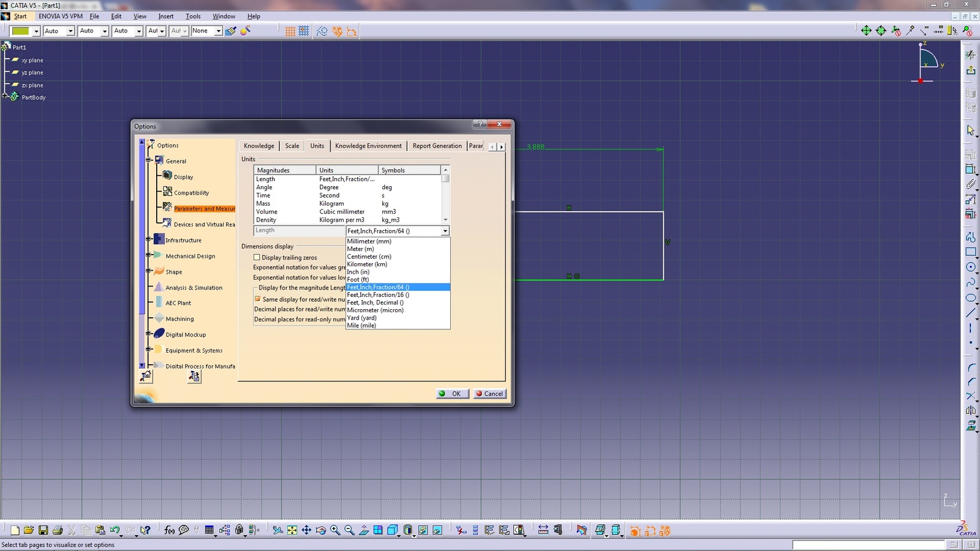
Task: Click the Measure Between icon in bottom toolbar
Action: 543,530
